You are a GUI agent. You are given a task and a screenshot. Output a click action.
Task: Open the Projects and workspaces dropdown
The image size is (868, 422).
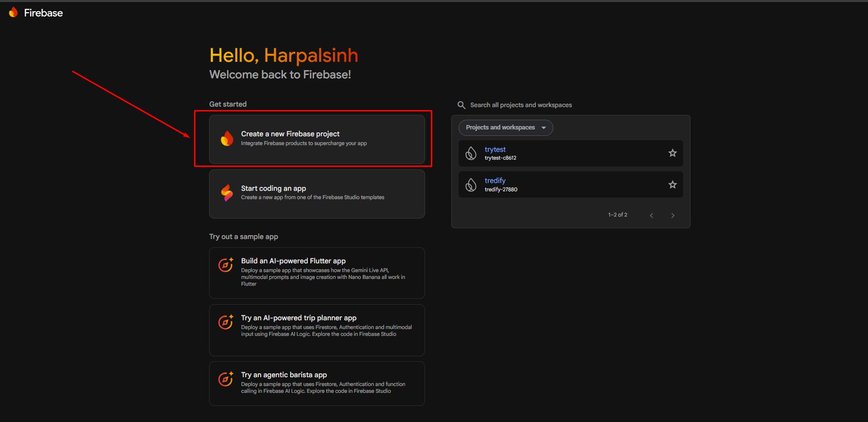pos(506,128)
